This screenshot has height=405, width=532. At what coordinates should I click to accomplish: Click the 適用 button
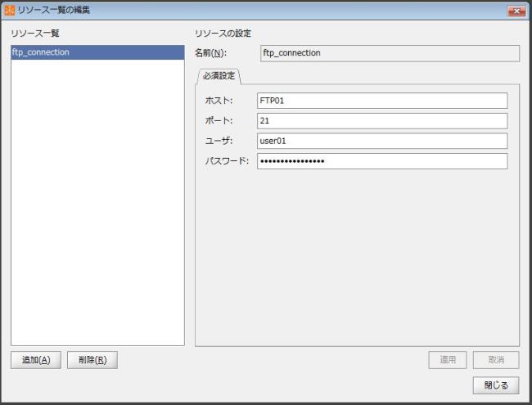pyautogui.click(x=448, y=360)
